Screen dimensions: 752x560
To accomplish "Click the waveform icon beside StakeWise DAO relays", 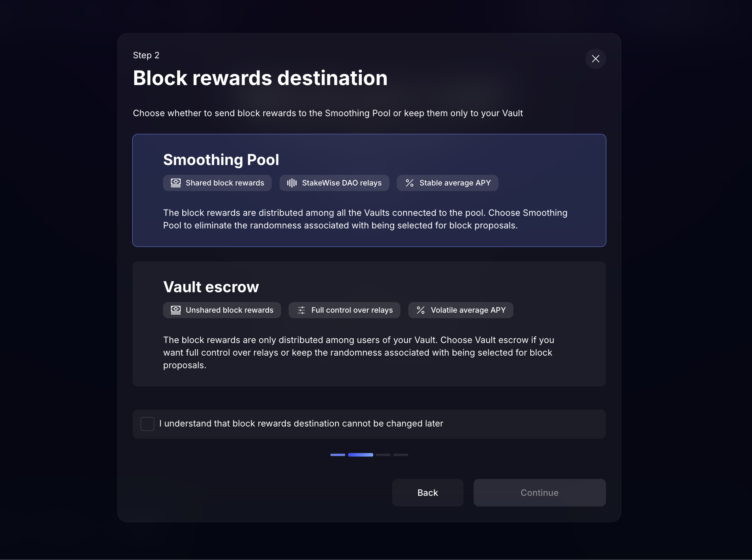I will [292, 183].
